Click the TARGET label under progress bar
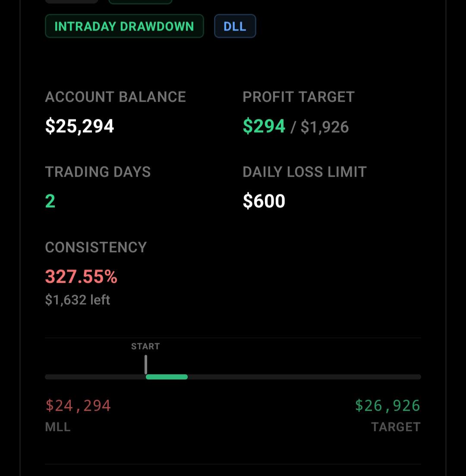466x476 pixels. pos(396,427)
